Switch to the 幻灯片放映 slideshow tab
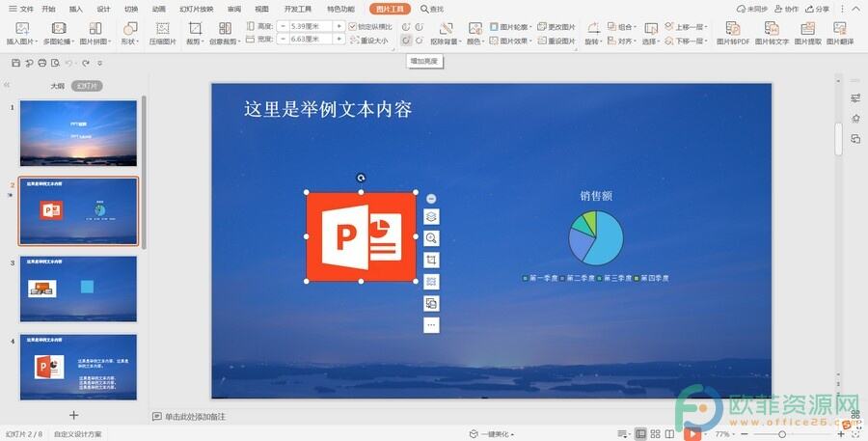Screen dimensions: 868x441 pos(197,9)
